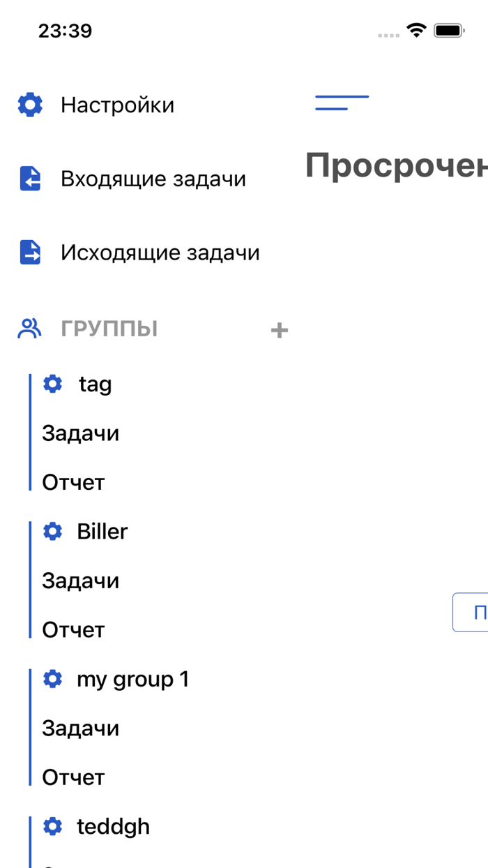Add a new group with plus button
Viewport: 488px width, 868px height.
coord(279,329)
